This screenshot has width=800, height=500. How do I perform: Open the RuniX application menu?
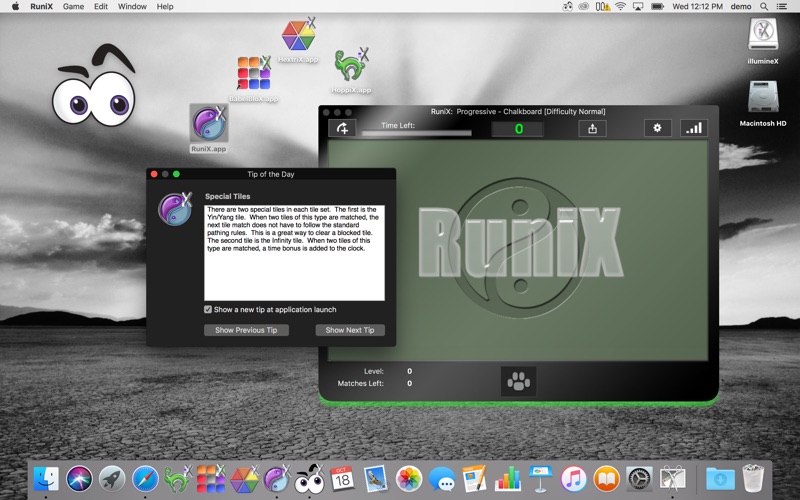click(41, 6)
